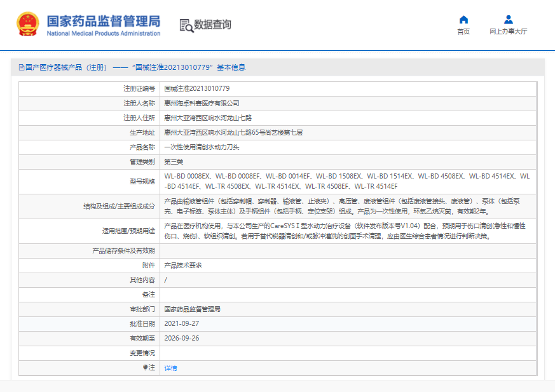Click the 附件 row label

(149, 266)
